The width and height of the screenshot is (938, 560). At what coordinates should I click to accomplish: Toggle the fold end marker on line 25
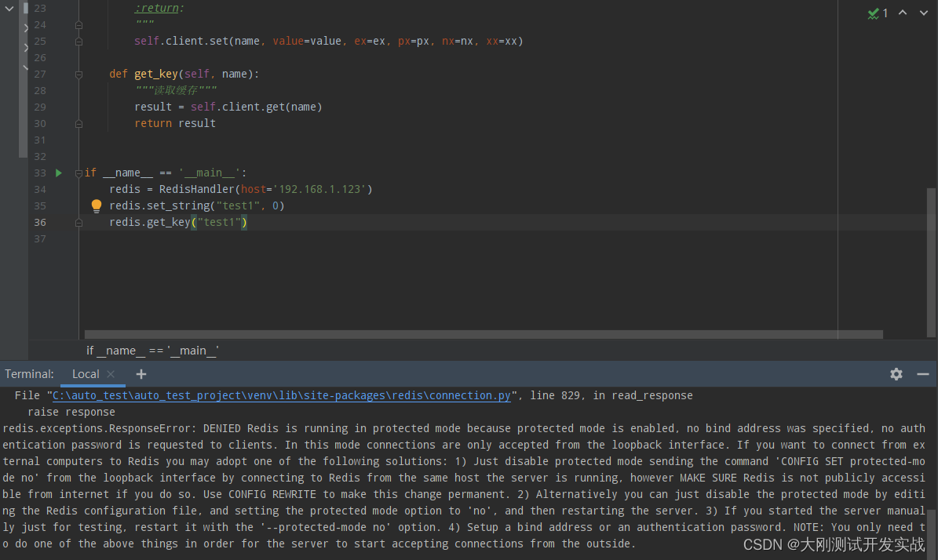(78, 42)
